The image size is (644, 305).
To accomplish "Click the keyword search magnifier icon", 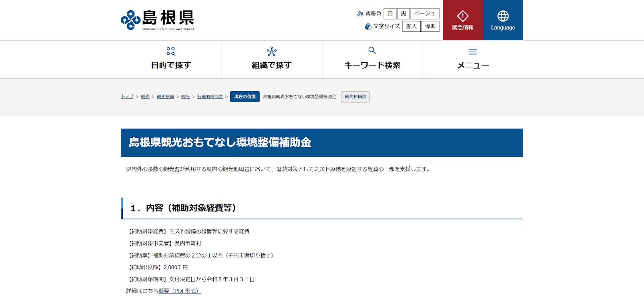I will pyautogui.click(x=372, y=51).
